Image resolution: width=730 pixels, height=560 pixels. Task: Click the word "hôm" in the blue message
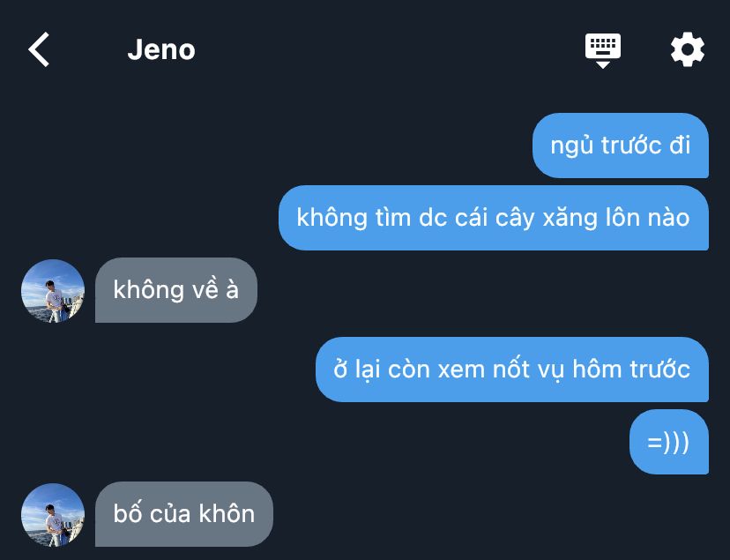point(598,370)
